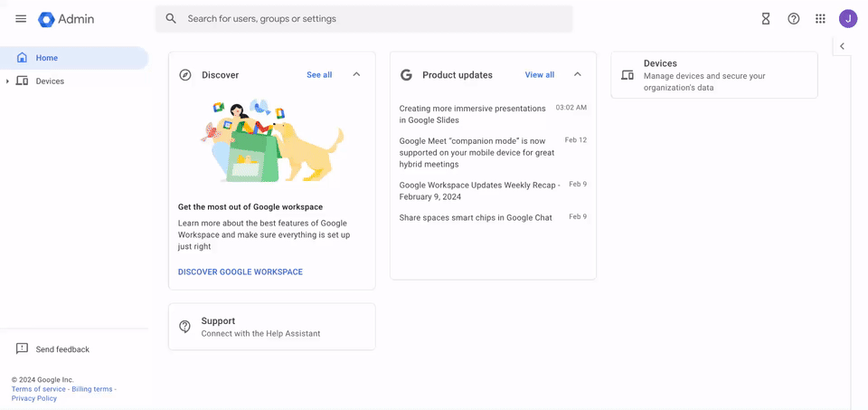The width and height of the screenshot is (868, 410).
Task: Click the Discover compass icon
Action: click(x=185, y=75)
